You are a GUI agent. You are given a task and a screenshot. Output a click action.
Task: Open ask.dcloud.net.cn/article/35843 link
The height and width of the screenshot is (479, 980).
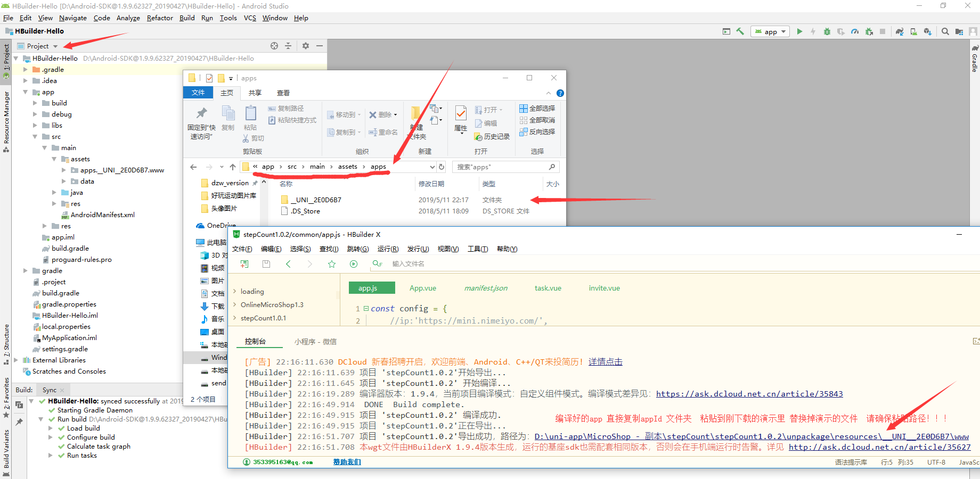749,394
